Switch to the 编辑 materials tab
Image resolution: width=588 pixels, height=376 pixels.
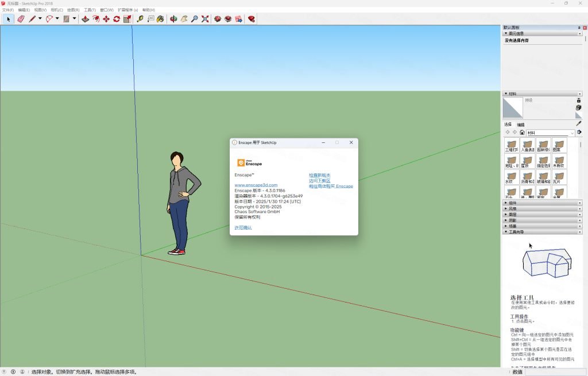[520, 125]
